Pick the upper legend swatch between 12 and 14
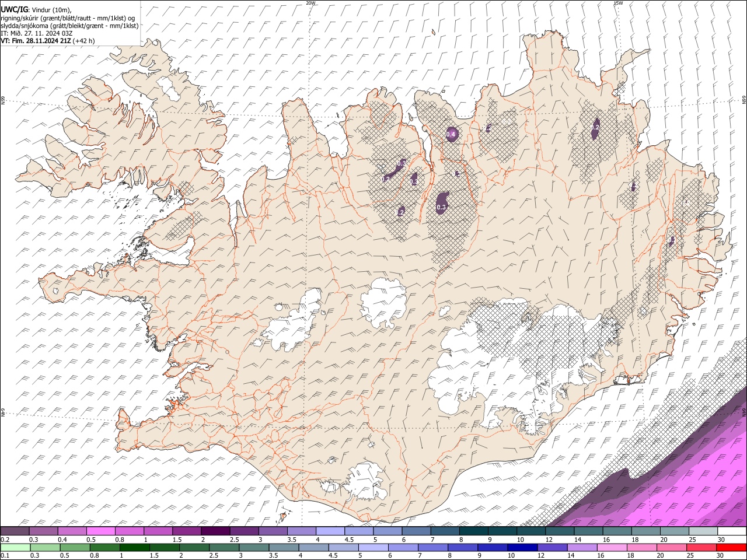Image resolution: width=747 pixels, height=560 pixels. coord(559,531)
